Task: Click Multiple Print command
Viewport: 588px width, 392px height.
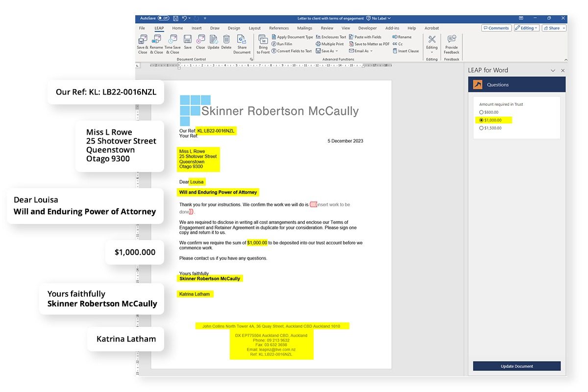Action: [330, 44]
